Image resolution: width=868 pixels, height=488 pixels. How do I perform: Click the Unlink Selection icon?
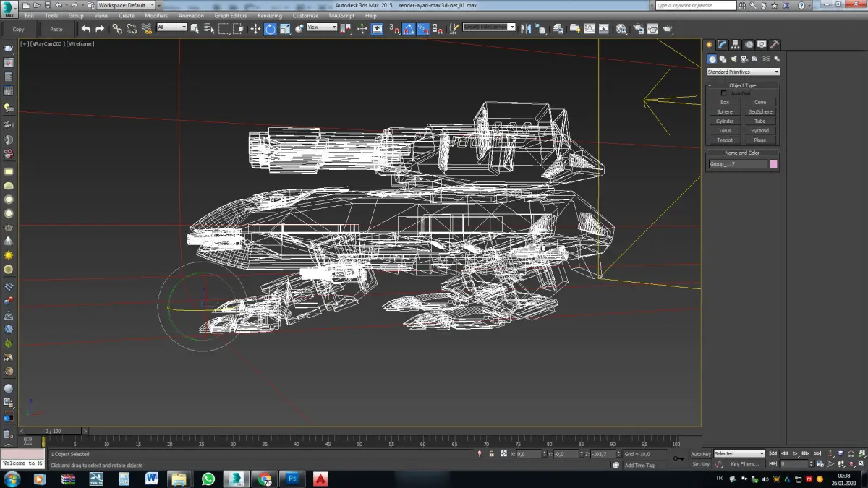[x=132, y=29]
